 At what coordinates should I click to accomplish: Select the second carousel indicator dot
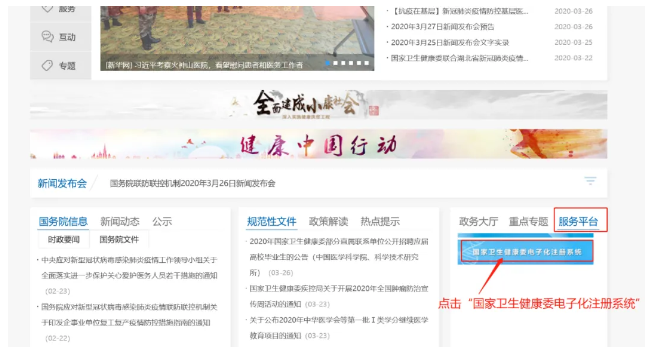click(336, 63)
